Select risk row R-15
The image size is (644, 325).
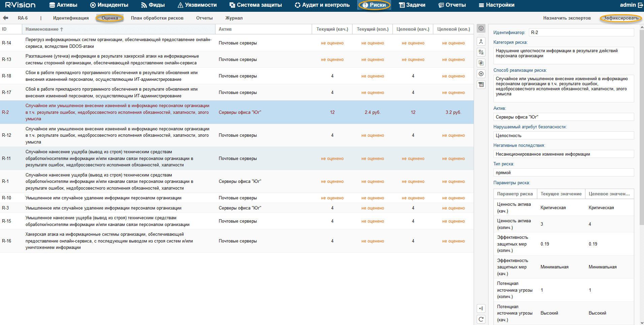[237, 221]
